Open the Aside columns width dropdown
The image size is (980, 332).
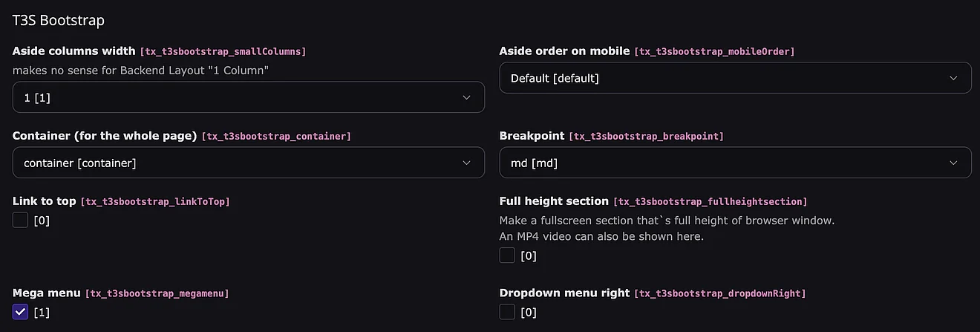click(248, 97)
